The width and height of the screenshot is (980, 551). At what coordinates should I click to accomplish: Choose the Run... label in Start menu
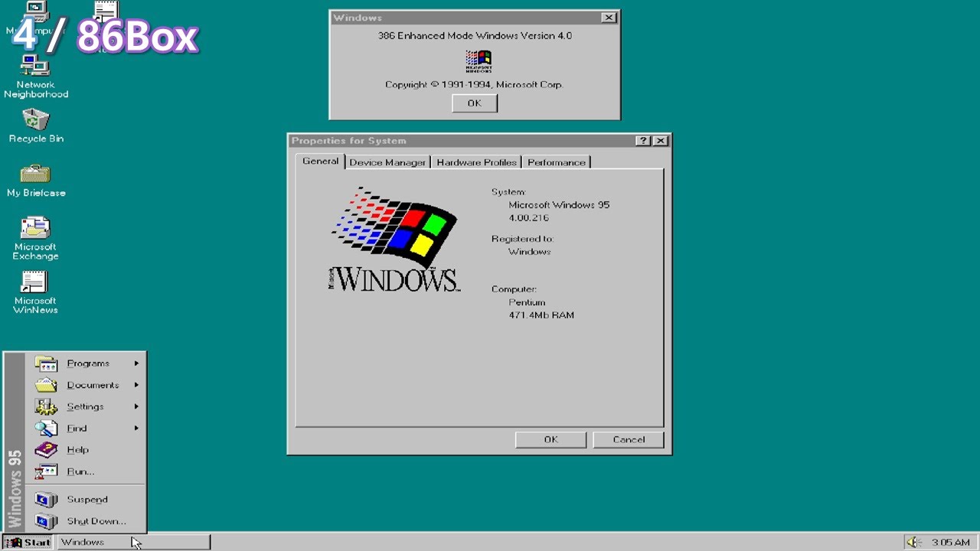click(80, 471)
